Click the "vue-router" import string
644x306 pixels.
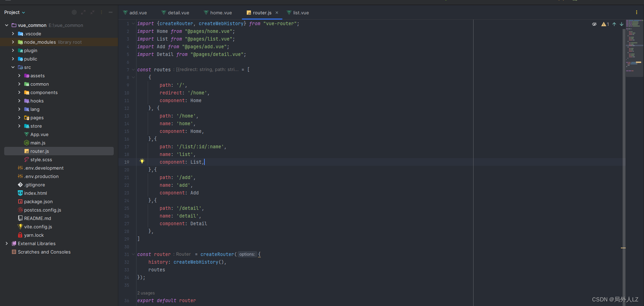pyautogui.click(x=280, y=23)
